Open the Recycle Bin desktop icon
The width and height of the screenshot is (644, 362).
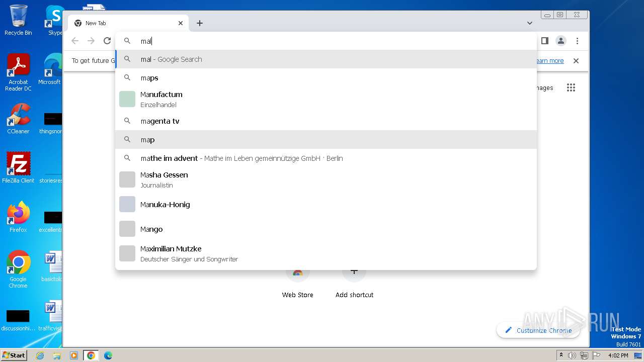18,20
